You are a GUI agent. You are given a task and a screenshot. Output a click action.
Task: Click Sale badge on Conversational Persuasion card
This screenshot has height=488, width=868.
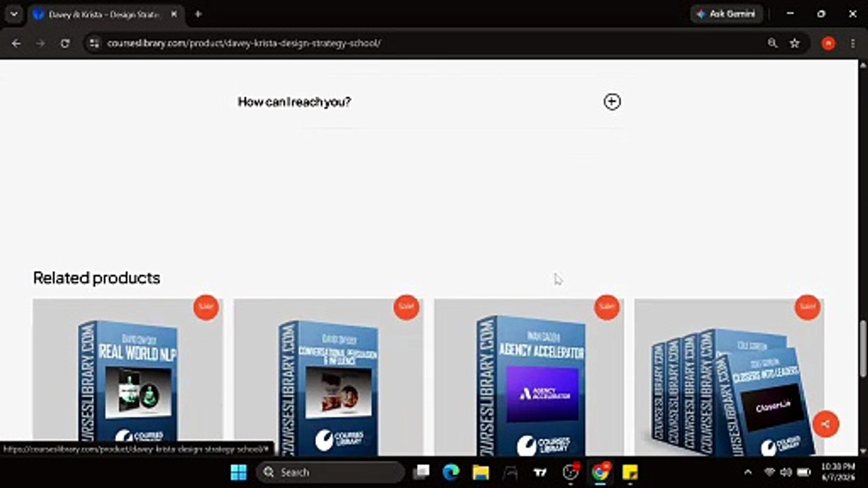coord(406,306)
